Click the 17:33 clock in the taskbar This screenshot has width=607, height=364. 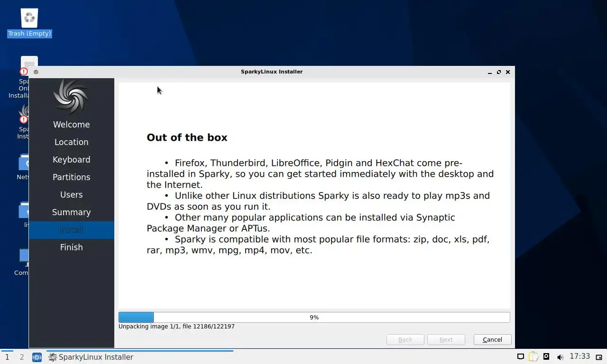[x=579, y=356]
